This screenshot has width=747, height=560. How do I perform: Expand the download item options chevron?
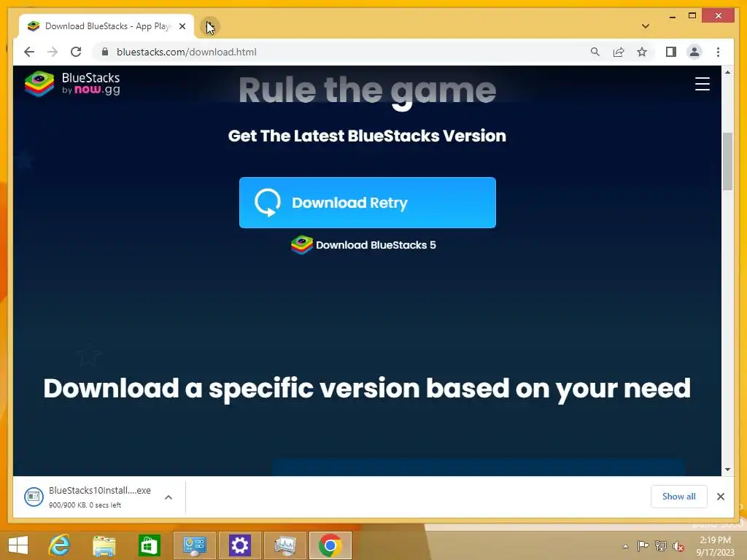[169, 497]
